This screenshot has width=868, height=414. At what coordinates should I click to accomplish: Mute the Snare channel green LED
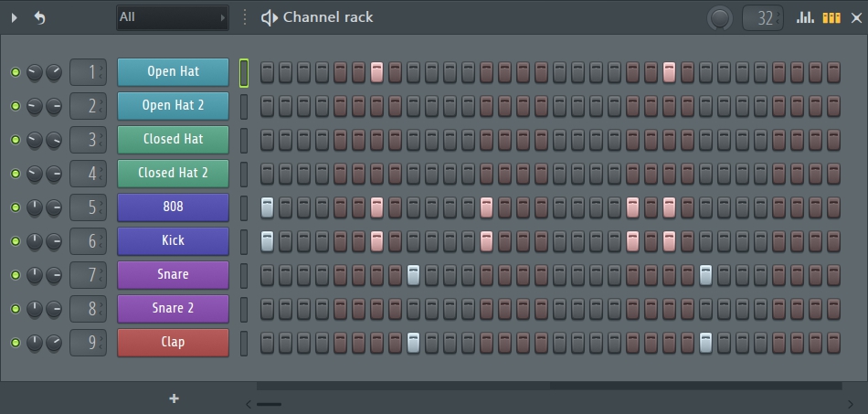coord(16,274)
